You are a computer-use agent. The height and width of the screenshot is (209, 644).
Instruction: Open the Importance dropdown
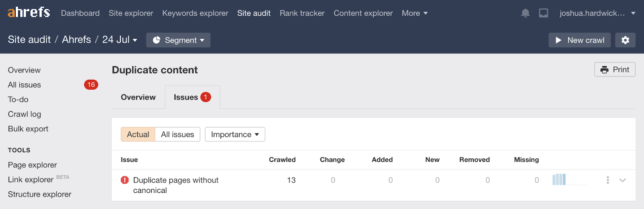point(235,135)
